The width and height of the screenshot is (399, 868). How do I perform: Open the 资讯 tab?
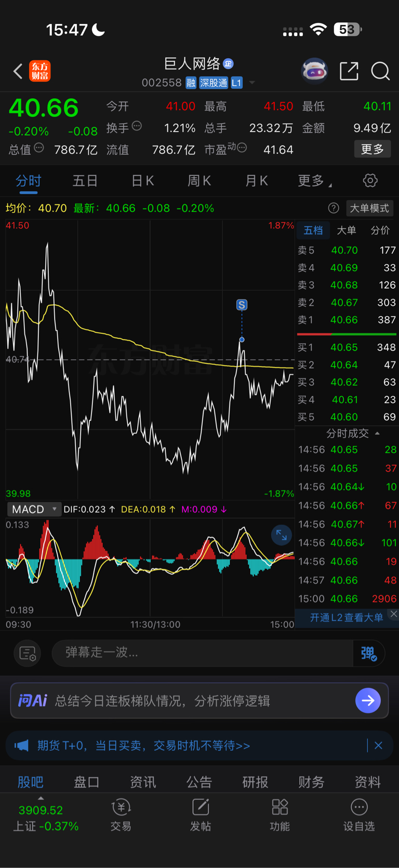point(143,782)
